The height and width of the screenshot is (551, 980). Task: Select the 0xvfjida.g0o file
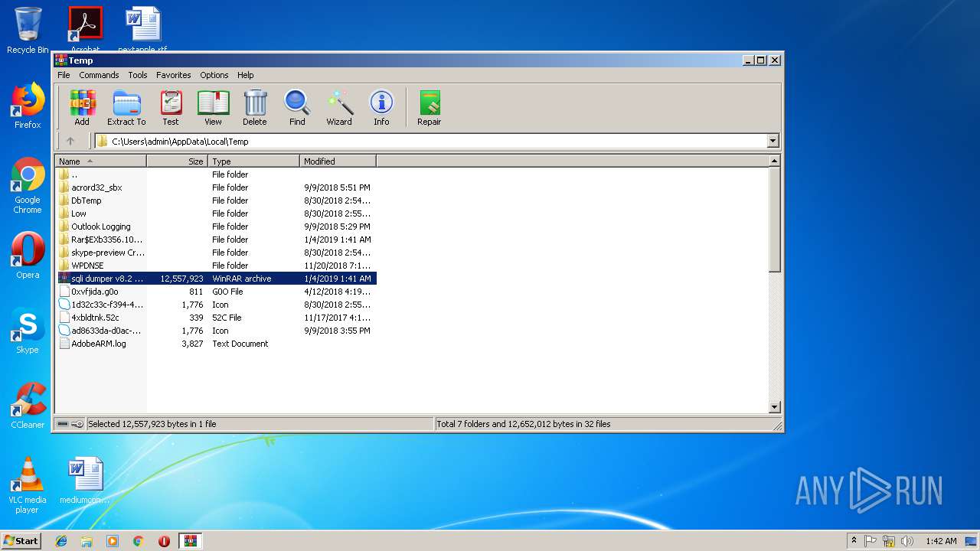pyautogui.click(x=216, y=292)
